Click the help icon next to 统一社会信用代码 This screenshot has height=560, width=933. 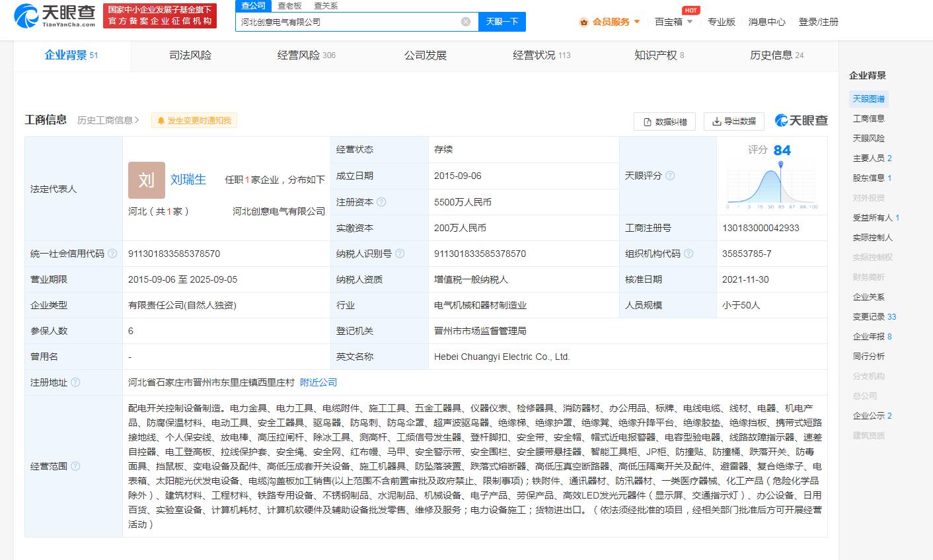[112, 254]
